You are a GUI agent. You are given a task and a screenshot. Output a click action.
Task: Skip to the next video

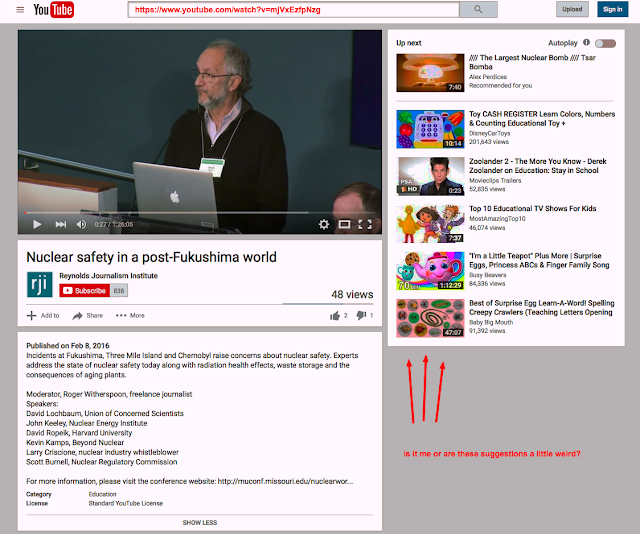61,224
